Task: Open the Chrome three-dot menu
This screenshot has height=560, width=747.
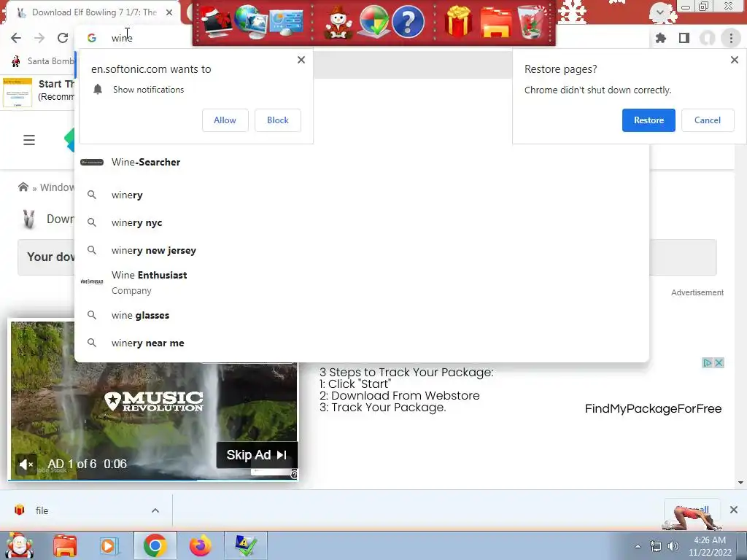Action: point(731,38)
